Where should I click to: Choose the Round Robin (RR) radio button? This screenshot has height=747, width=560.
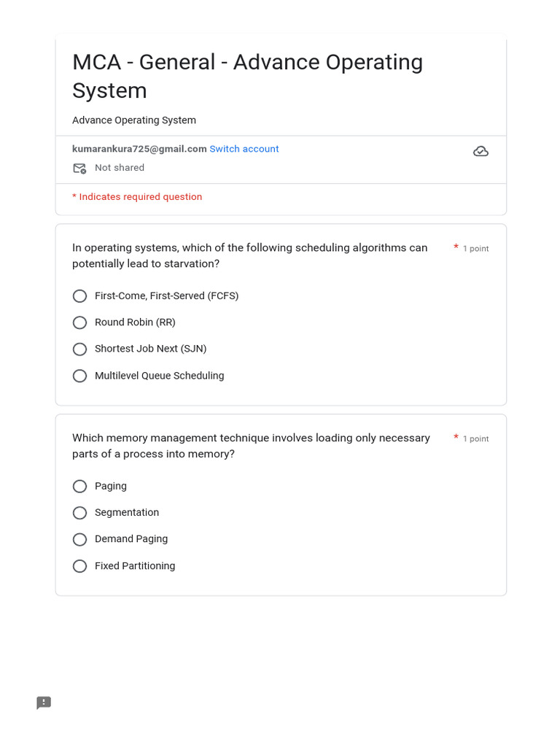[80, 322]
